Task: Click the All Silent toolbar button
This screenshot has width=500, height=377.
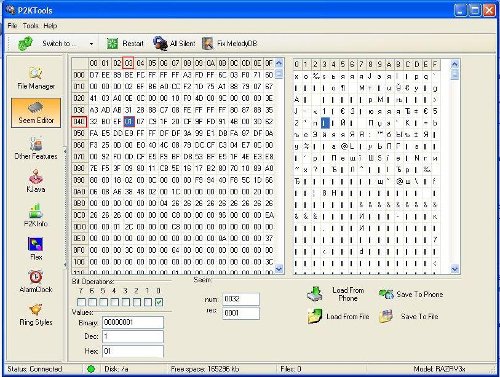Action: tap(174, 43)
